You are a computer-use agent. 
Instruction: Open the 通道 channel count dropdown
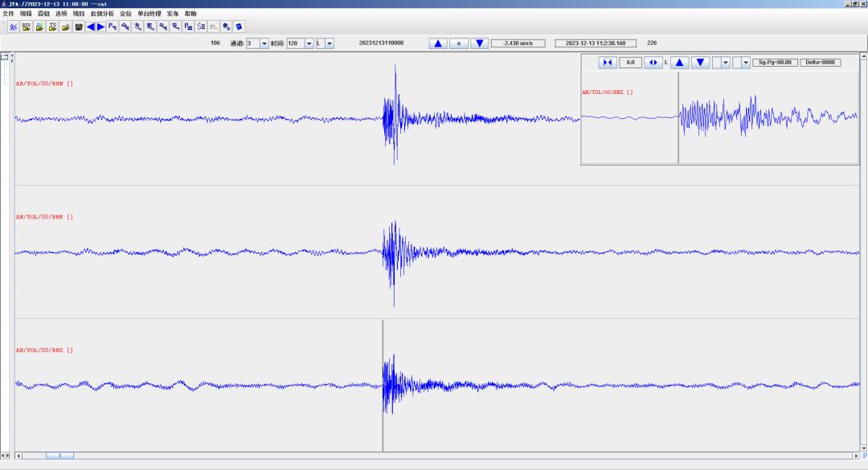tap(264, 43)
